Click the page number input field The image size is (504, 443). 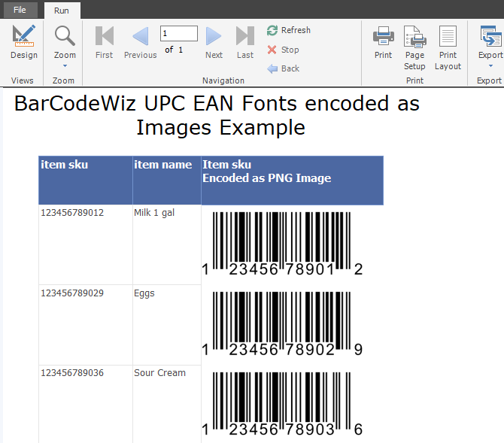[179, 33]
